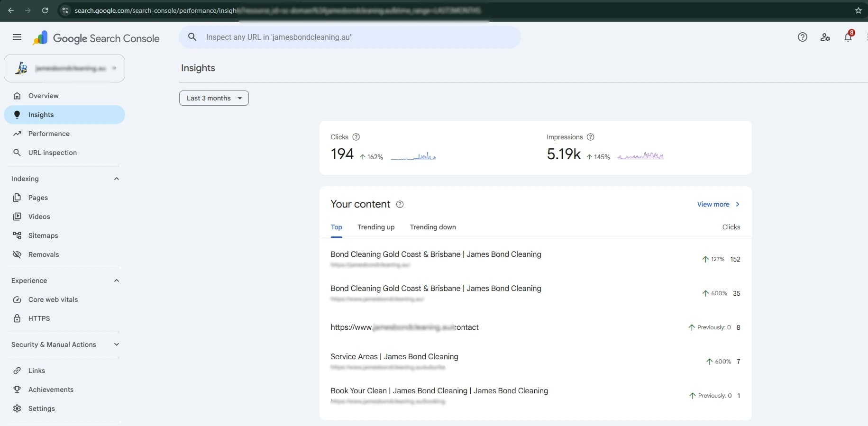Click the View more chevron arrow

[x=738, y=204]
